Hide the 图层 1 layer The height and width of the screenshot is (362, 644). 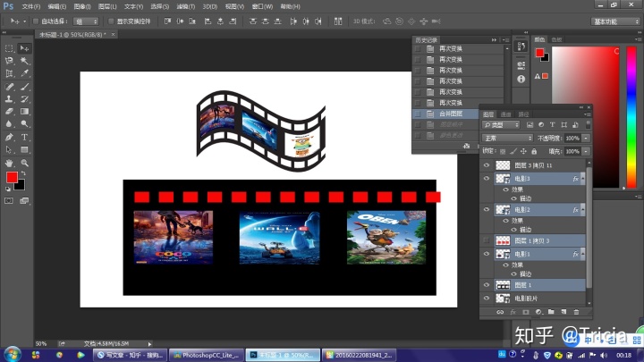tap(487, 285)
